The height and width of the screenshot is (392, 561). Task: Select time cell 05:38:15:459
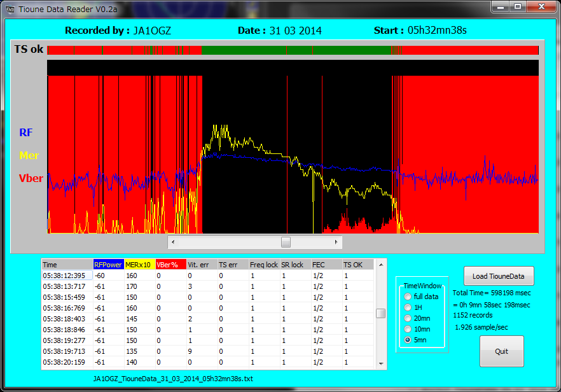(x=67, y=297)
